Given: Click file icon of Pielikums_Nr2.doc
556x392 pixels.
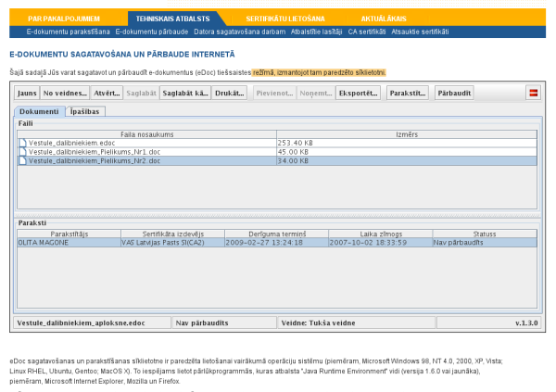Looking at the screenshot, I should (22, 160).
